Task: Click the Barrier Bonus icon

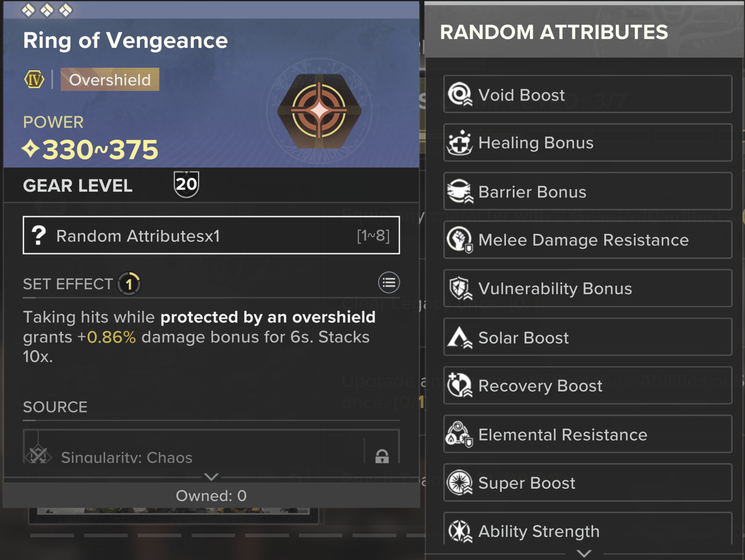Action: coord(459,192)
